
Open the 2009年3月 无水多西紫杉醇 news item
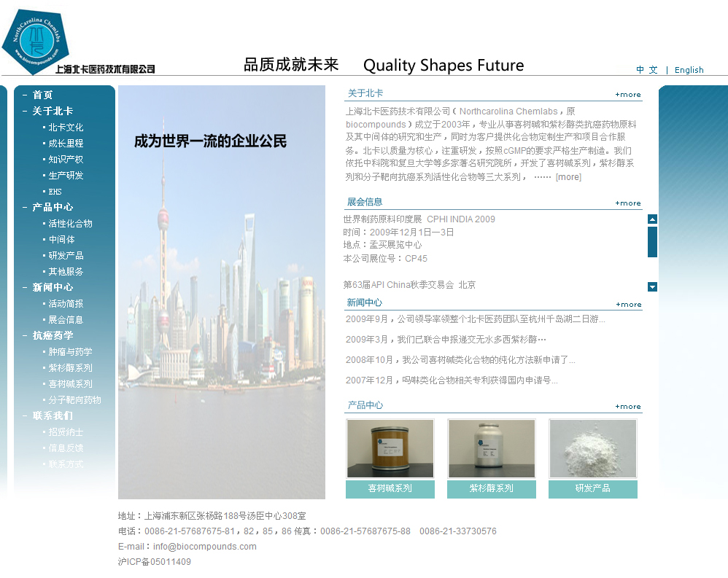(446, 340)
